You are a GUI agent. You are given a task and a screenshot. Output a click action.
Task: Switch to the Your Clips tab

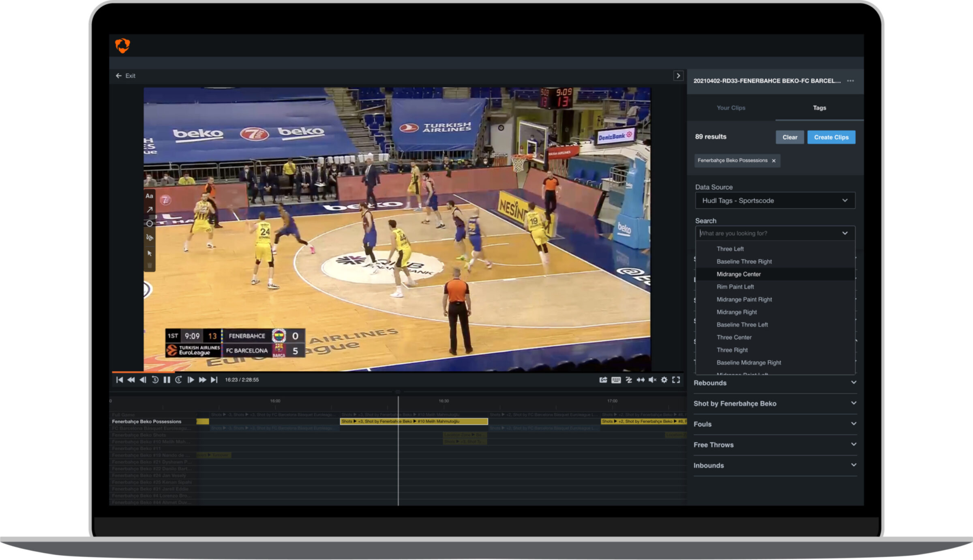[x=731, y=108]
